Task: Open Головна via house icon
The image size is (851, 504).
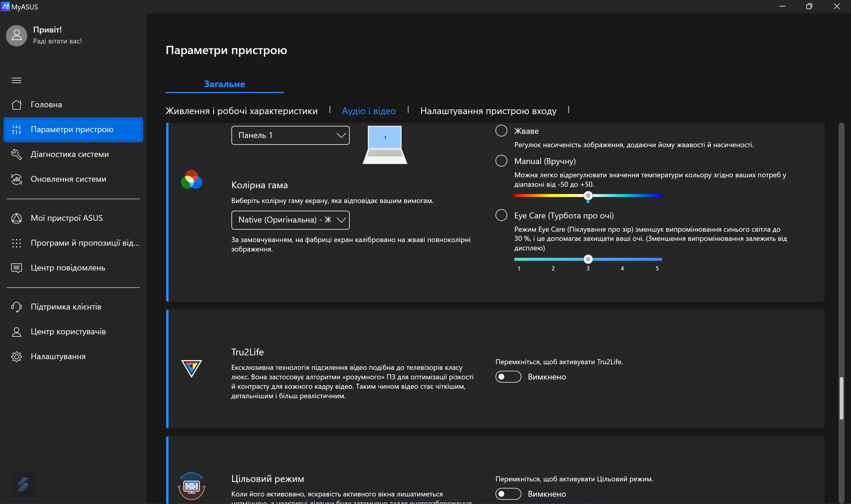Action: coord(16,105)
